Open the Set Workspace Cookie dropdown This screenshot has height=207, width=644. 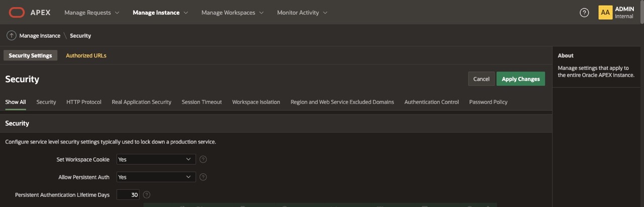coord(155,160)
